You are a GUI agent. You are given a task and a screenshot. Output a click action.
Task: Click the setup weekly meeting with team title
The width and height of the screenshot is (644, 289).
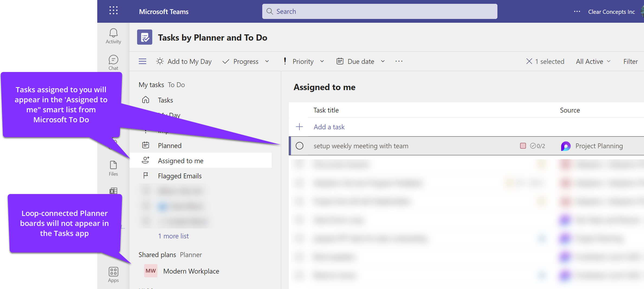coord(361,146)
